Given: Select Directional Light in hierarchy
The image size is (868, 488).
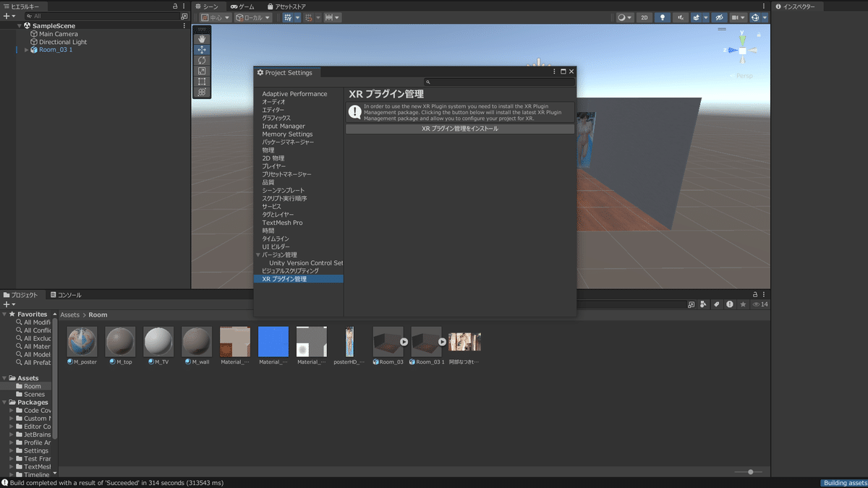Looking at the screenshot, I should (x=63, y=42).
